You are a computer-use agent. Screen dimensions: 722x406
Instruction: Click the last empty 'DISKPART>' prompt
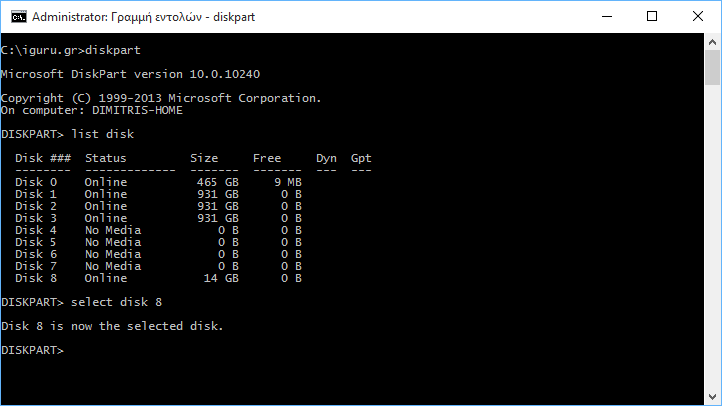pyautogui.click(x=32, y=350)
